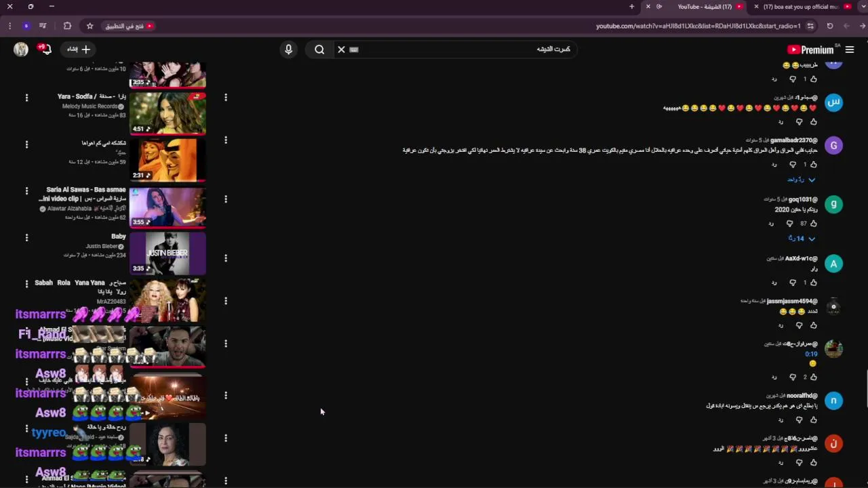Close the boa eat you up tab
The image size is (868, 488).
[x=756, y=7]
